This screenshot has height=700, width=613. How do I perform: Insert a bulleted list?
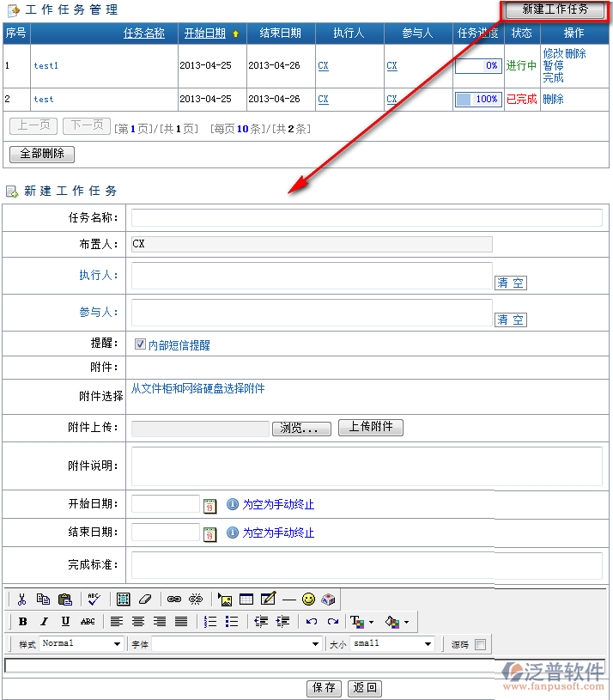tap(232, 622)
